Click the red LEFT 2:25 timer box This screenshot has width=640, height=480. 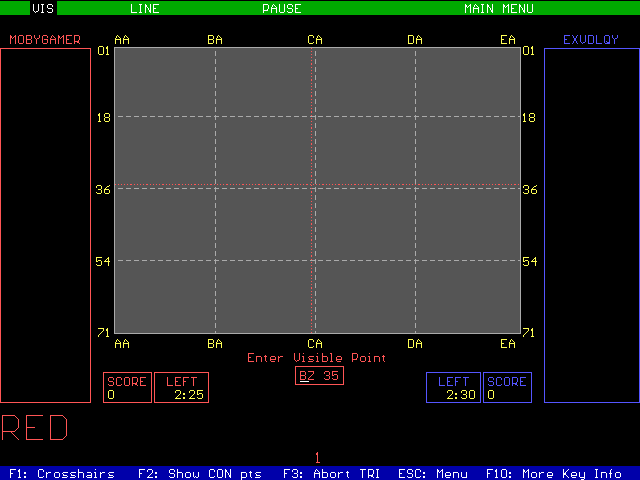[x=182, y=387]
